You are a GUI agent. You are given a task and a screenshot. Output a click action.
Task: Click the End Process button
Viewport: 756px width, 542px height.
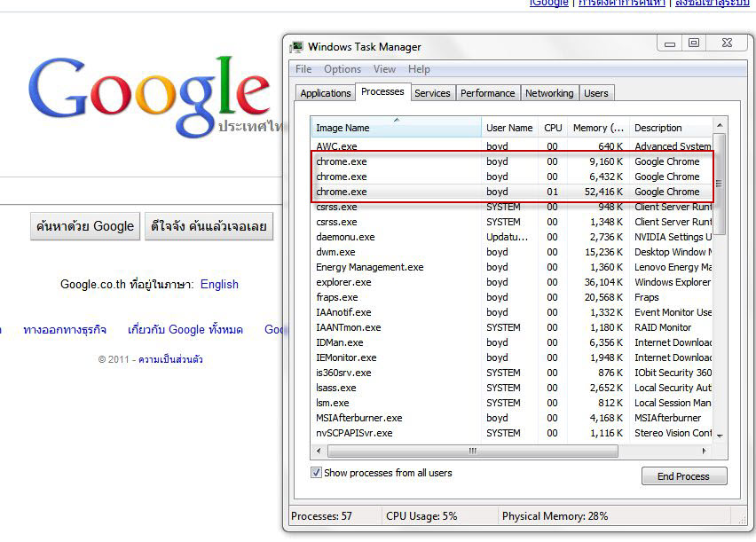[x=683, y=476]
